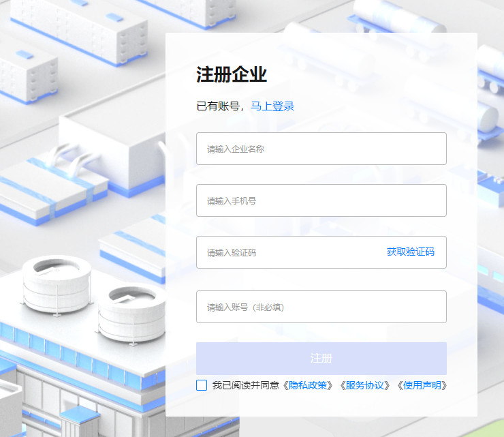Click the multi-window block building top left
This screenshot has height=437, width=504.
[79, 31]
